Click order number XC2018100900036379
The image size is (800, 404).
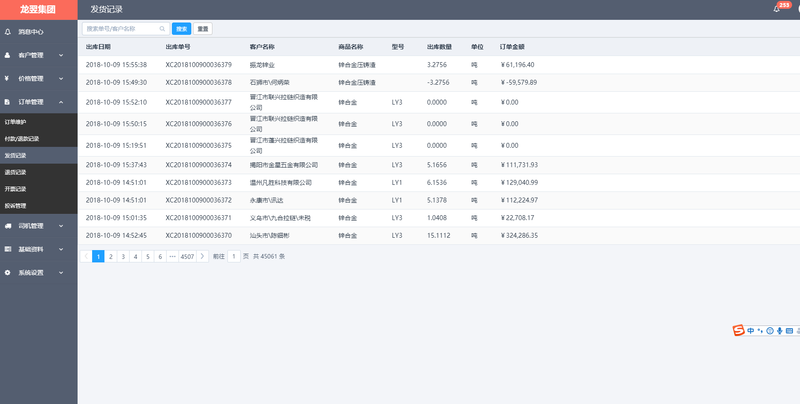[198, 65]
